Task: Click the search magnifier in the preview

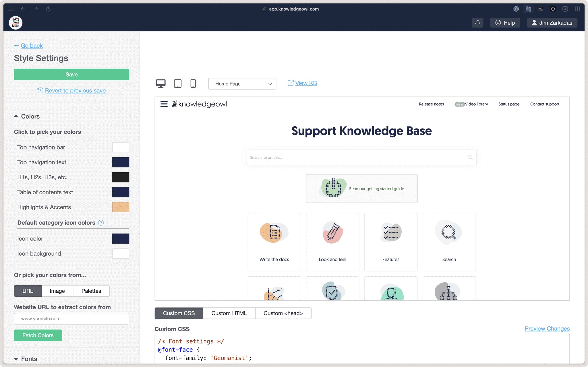Action: [470, 157]
